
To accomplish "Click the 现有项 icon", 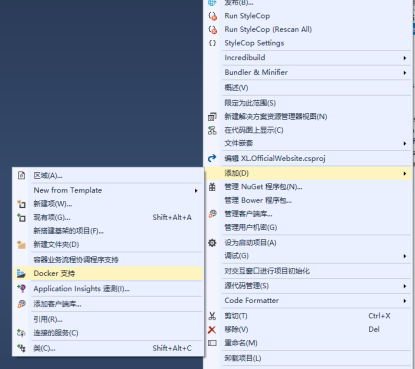I will 21,218.
